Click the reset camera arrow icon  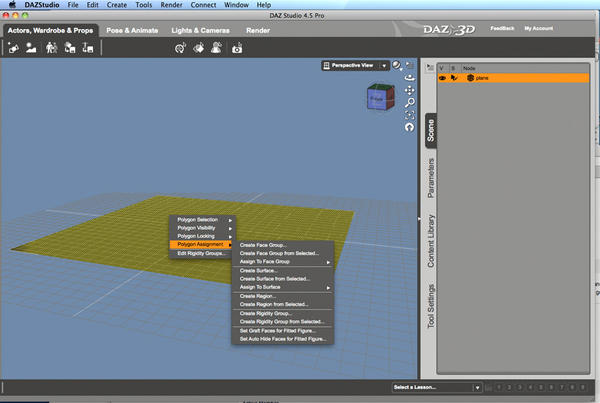(410, 127)
